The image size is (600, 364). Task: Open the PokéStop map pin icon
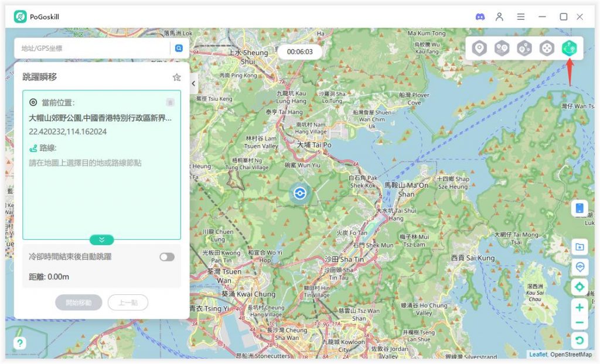click(579, 267)
